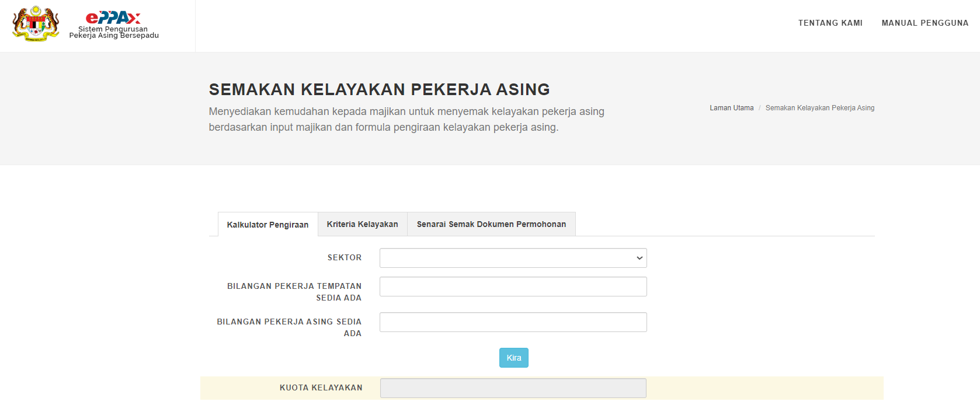
Task: Click the BILANGAN PEKERJA TEMPATAN SEDIA ADA label
Action: point(294,292)
